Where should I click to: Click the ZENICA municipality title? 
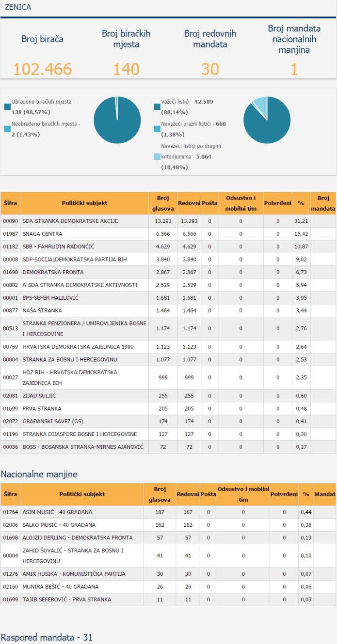[18, 7]
